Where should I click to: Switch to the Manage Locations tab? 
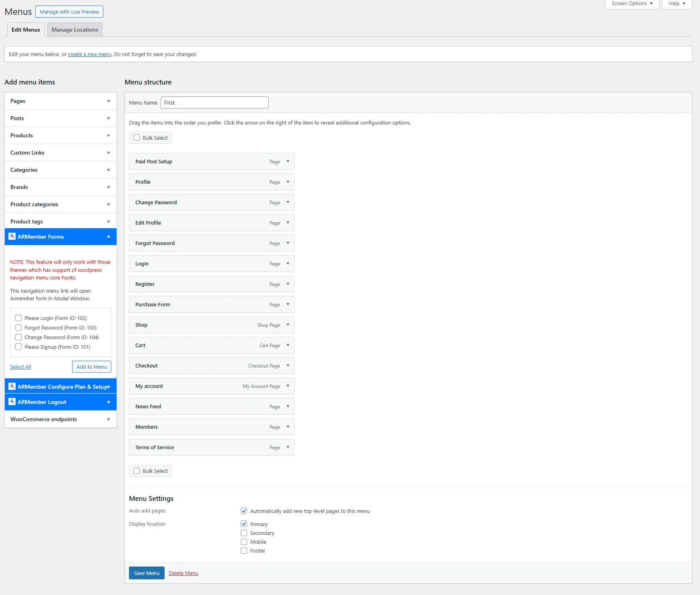74,29
